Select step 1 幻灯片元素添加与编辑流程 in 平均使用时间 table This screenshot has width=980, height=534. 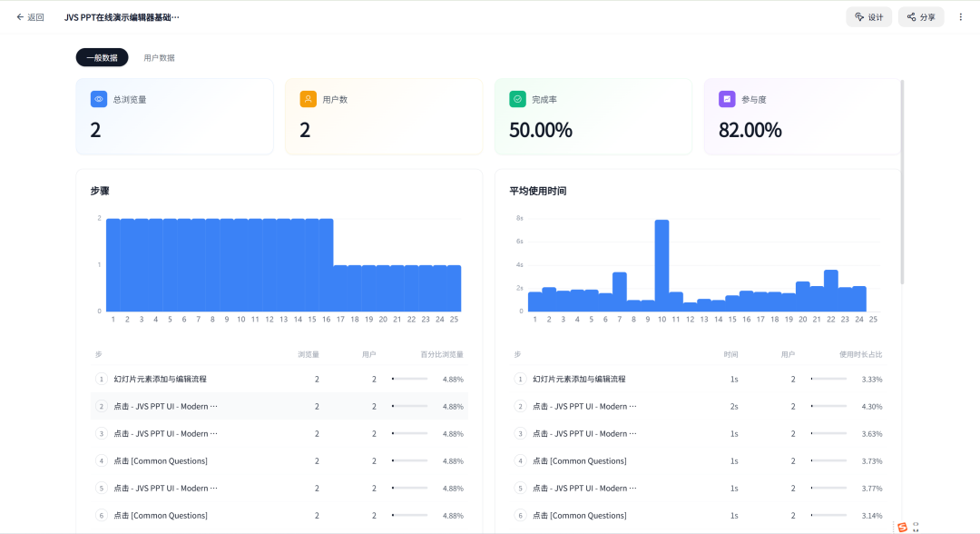coord(698,379)
